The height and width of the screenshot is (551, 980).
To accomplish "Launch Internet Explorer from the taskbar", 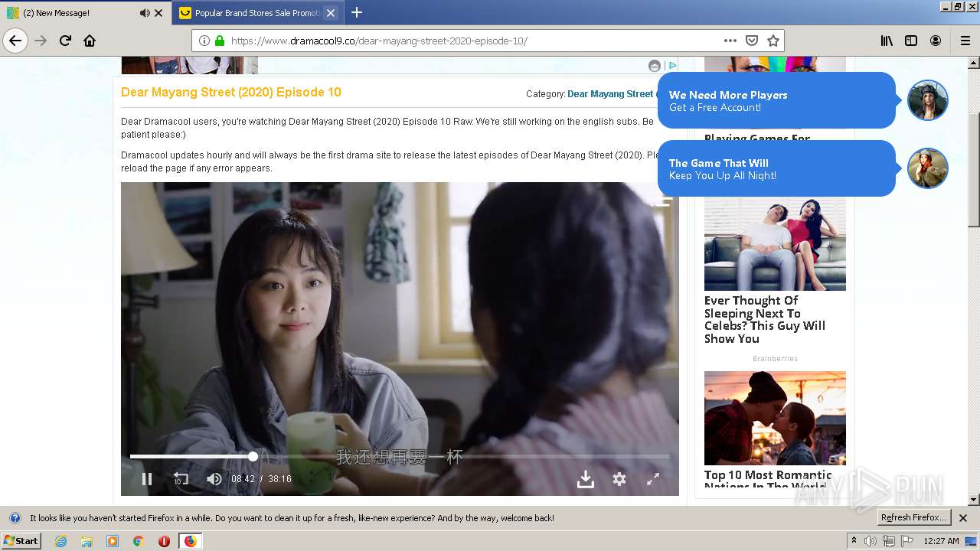I will [x=60, y=541].
